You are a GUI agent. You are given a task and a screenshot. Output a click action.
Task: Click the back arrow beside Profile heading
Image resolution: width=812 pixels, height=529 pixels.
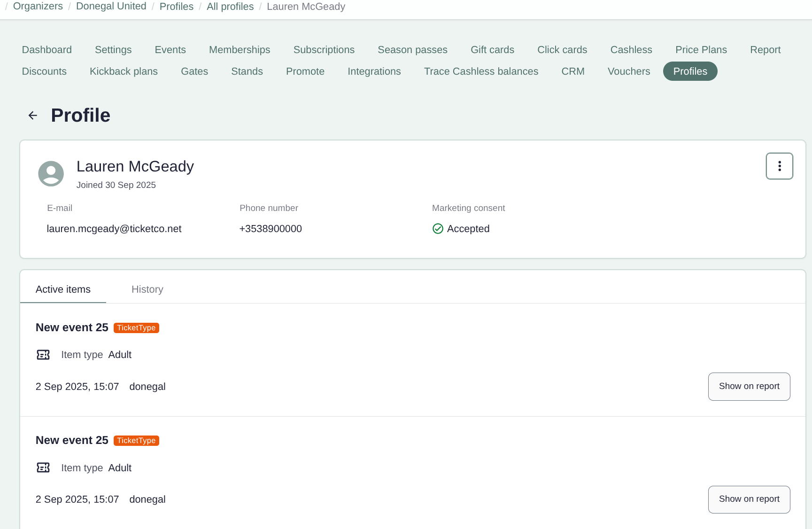point(32,115)
